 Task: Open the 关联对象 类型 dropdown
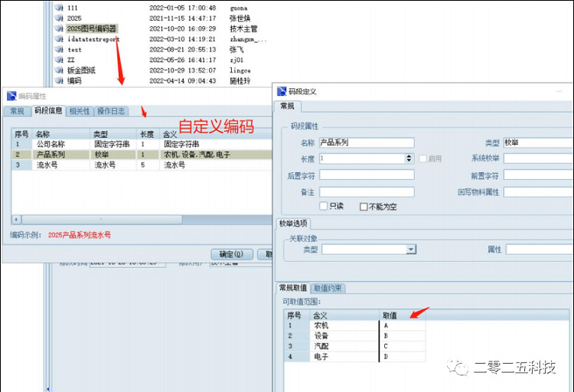411,250
